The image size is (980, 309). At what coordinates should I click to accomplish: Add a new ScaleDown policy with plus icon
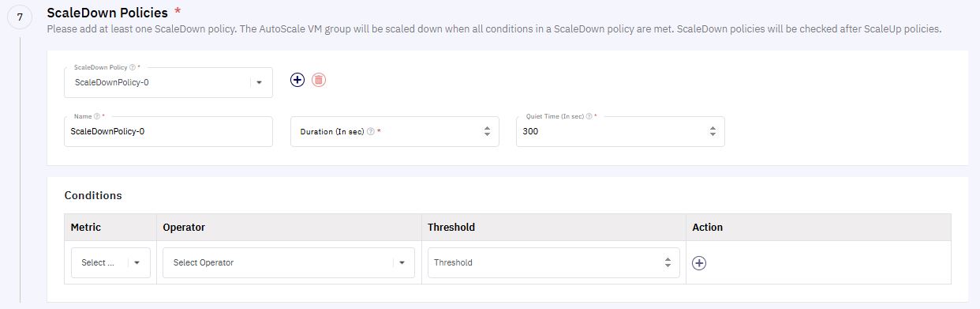pos(297,80)
